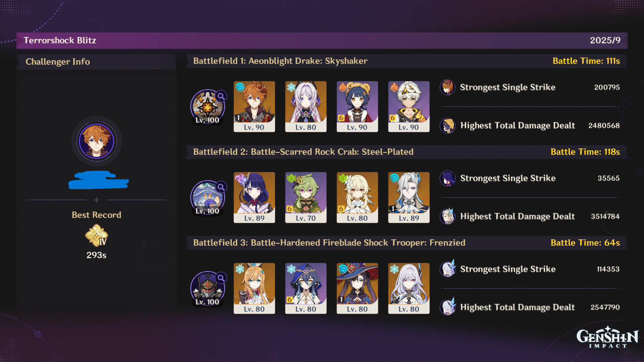Inspect the Rock Crab boss icon
This screenshot has width=644, height=362.
208,198
